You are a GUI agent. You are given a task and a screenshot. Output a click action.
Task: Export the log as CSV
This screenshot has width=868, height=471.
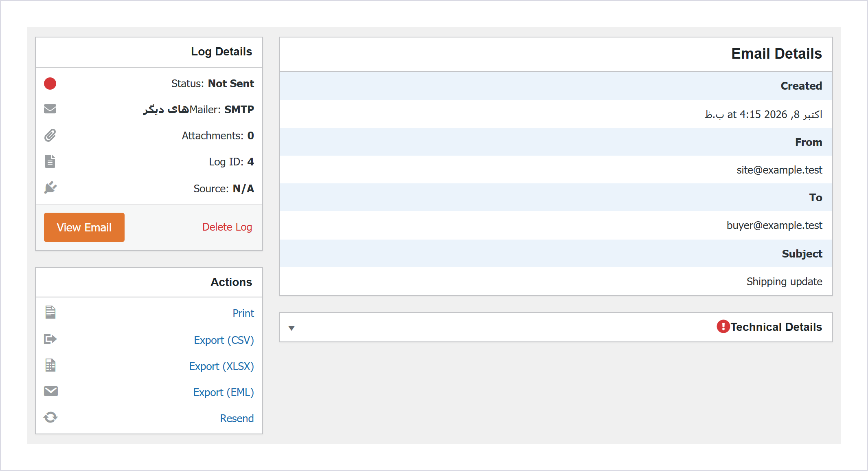pos(224,340)
